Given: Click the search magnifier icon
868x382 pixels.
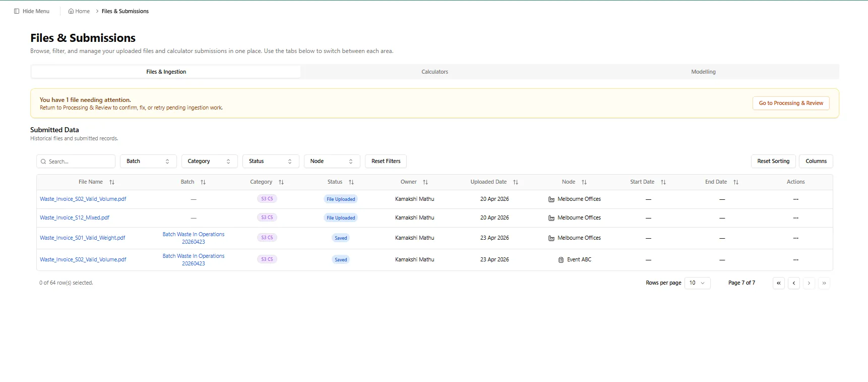Looking at the screenshot, I should (x=43, y=161).
